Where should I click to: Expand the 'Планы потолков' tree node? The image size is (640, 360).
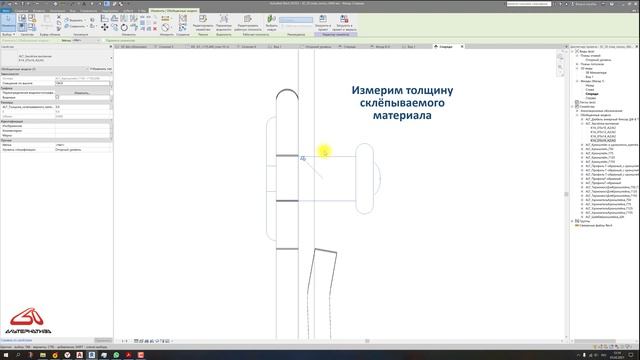pos(577,64)
